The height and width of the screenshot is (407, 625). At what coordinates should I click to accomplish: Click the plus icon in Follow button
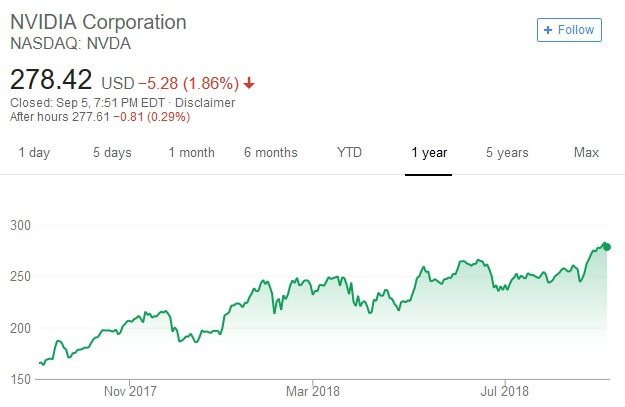pyautogui.click(x=548, y=30)
